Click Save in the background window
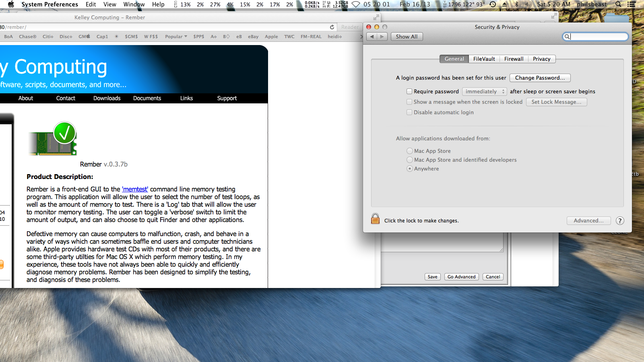The image size is (644, 362). 433,277
